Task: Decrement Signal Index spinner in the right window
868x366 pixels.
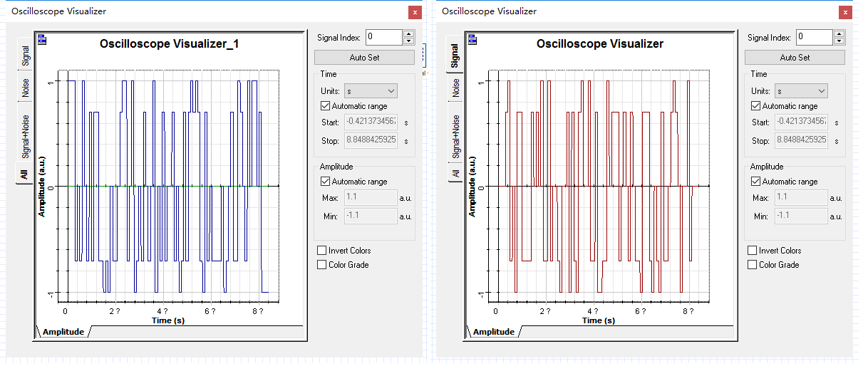Action: point(839,41)
